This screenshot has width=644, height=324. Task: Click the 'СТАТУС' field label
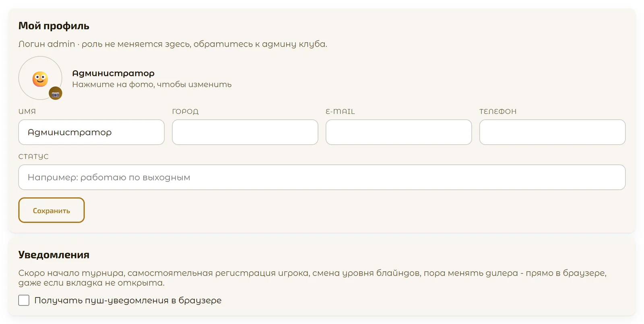tap(33, 156)
